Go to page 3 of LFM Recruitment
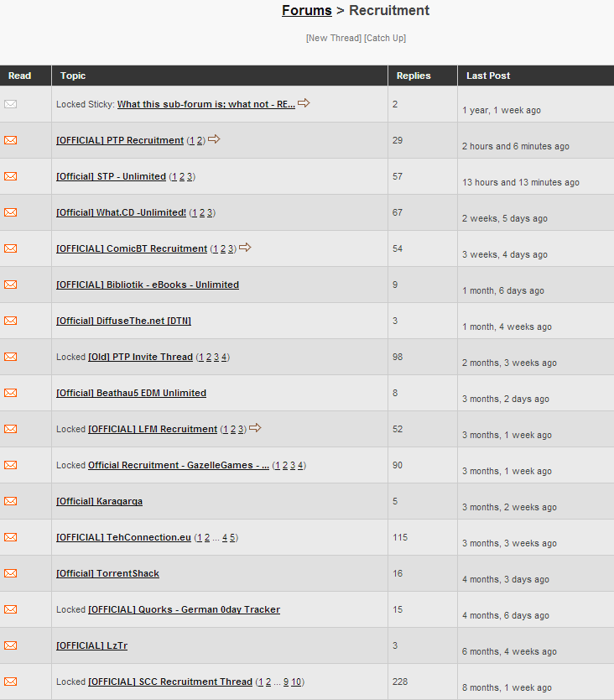The height and width of the screenshot is (700, 614). (241, 430)
